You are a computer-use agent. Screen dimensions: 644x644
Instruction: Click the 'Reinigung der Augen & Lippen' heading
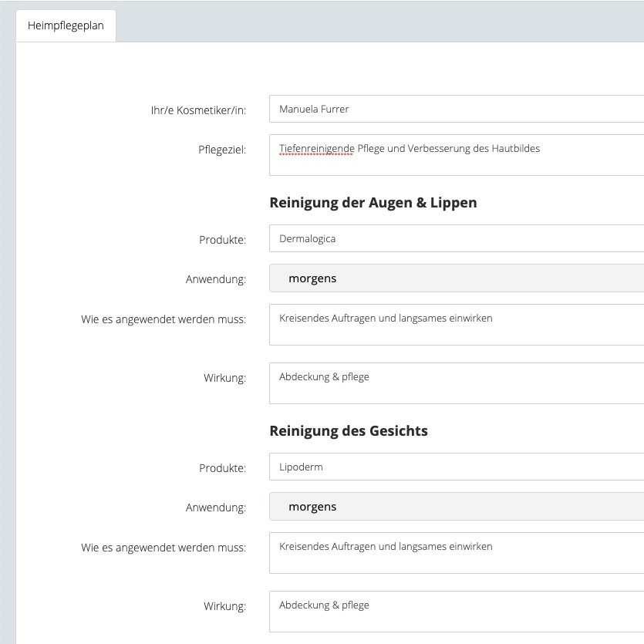pyautogui.click(x=373, y=203)
